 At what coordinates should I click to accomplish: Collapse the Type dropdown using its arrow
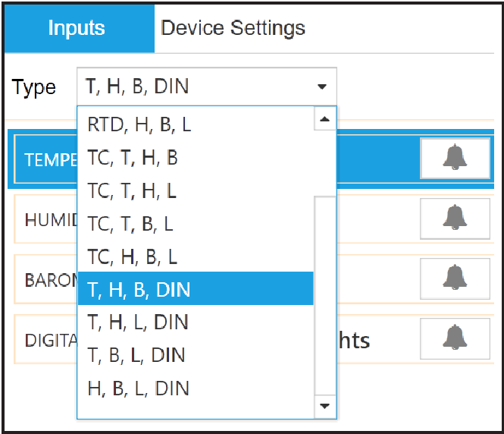pyautogui.click(x=323, y=86)
